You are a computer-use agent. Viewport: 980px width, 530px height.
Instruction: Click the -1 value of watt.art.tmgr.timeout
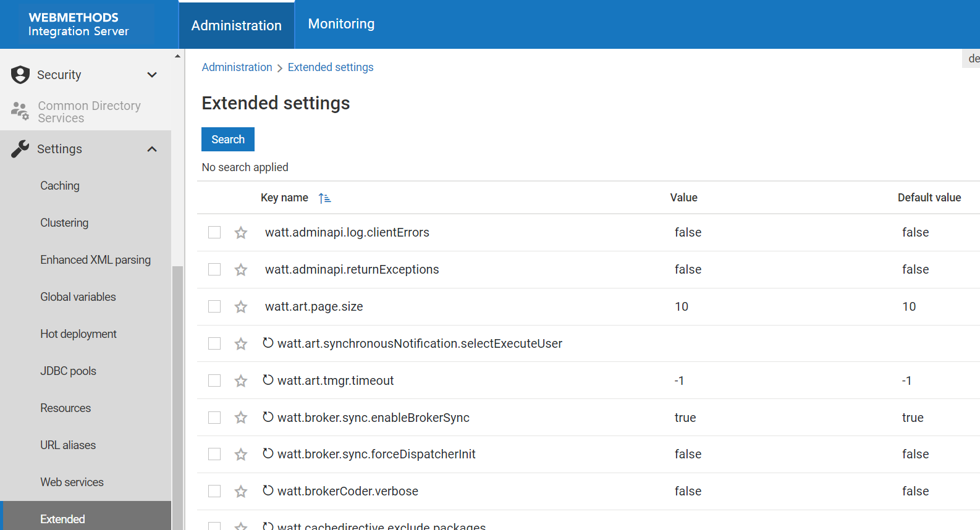pyautogui.click(x=679, y=381)
